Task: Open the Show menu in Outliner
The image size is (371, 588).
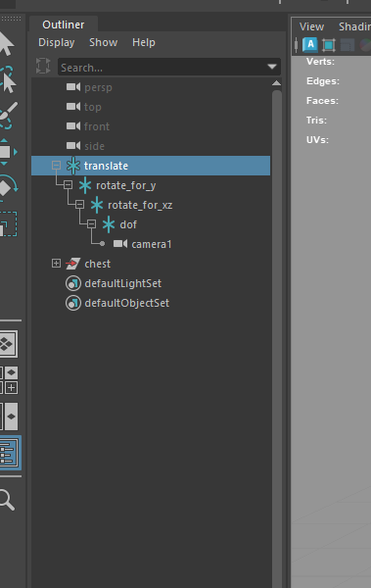Action: [103, 42]
